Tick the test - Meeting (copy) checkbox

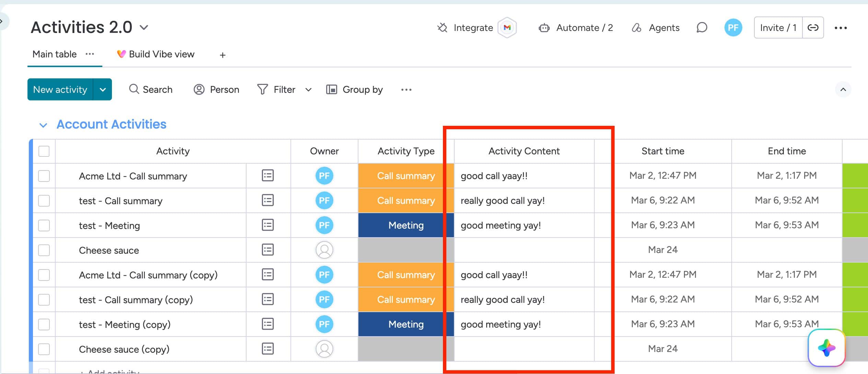(44, 324)
